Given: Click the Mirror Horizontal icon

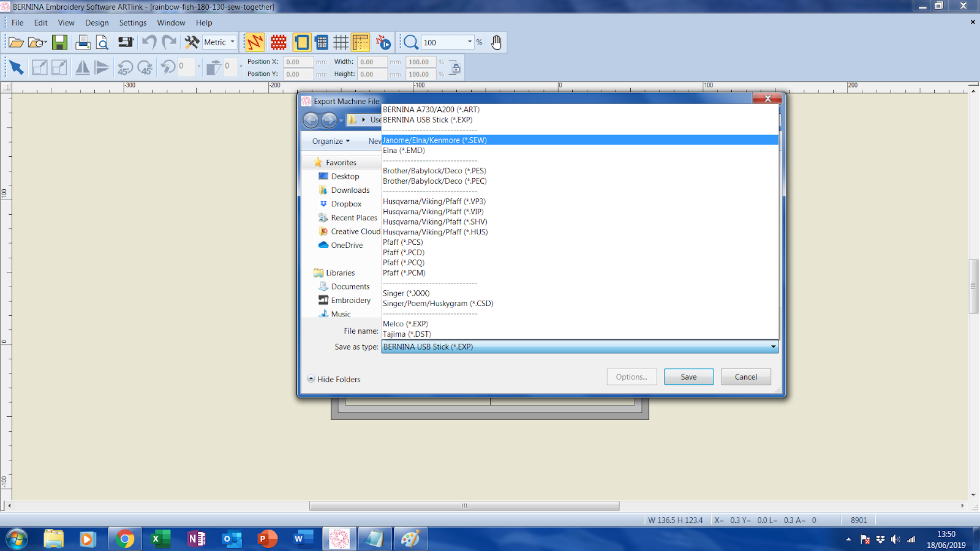Looking at the screenshot, I should 82,67.
